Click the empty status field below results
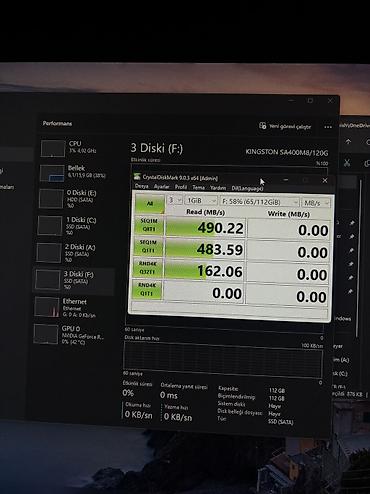Screen dimensions: 370x494 click(x=229, y=310)
